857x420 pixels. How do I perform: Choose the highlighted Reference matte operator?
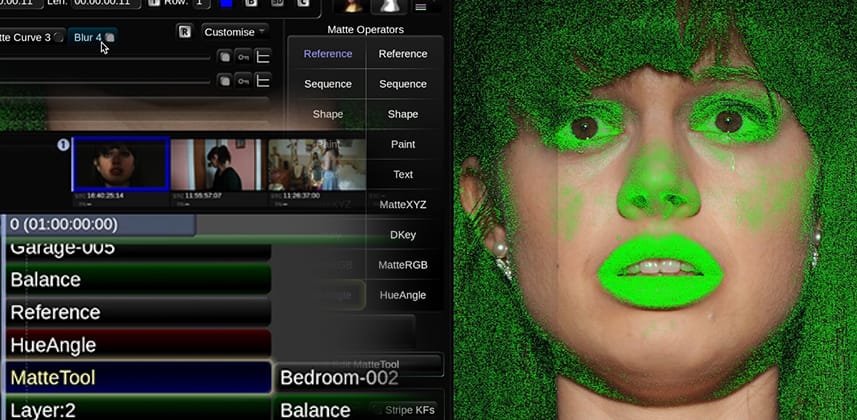328,54
